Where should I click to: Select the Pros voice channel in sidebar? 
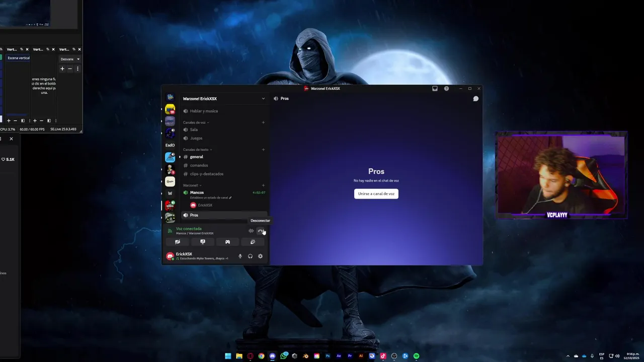[223, 215]
